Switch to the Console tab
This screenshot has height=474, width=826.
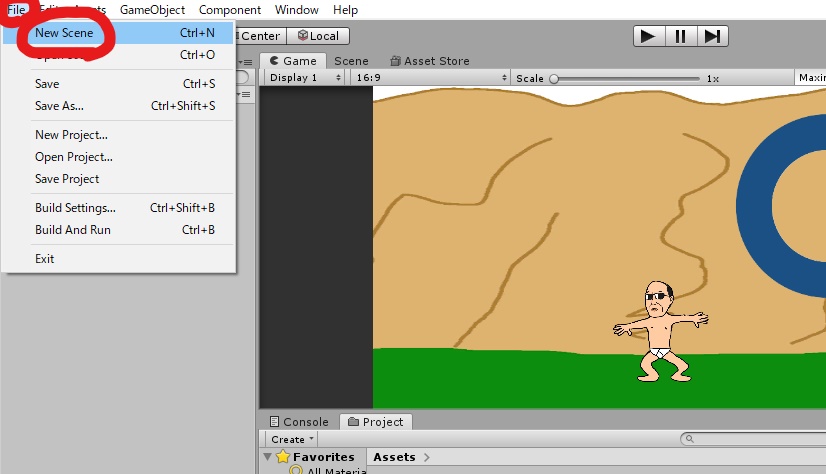coord(299,422)
